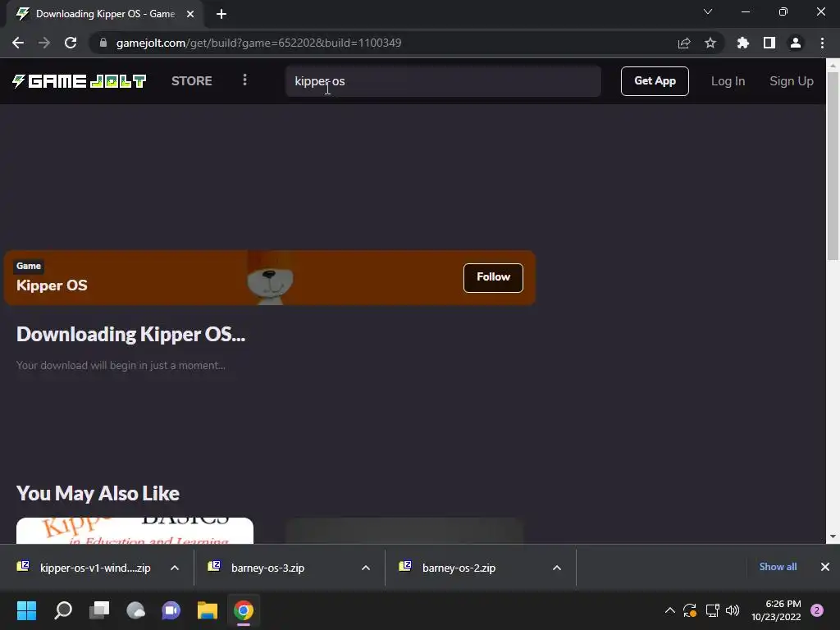Open Game Jolt's three-dot more menu

244,80
